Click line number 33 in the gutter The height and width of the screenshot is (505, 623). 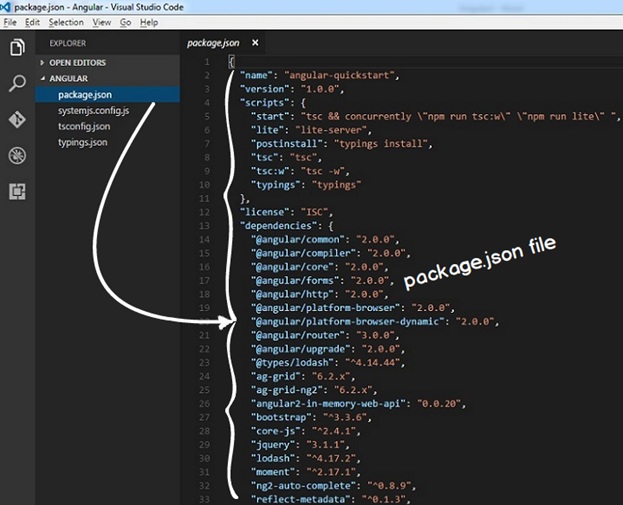click(204, 499)
